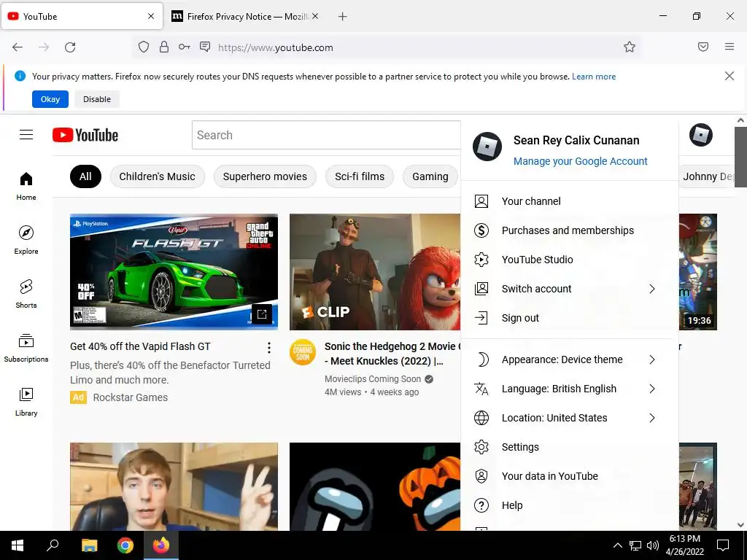Click the Disable button
Image resolution: width=747 pixels, height=560 pixels.
tap(97, 99)
